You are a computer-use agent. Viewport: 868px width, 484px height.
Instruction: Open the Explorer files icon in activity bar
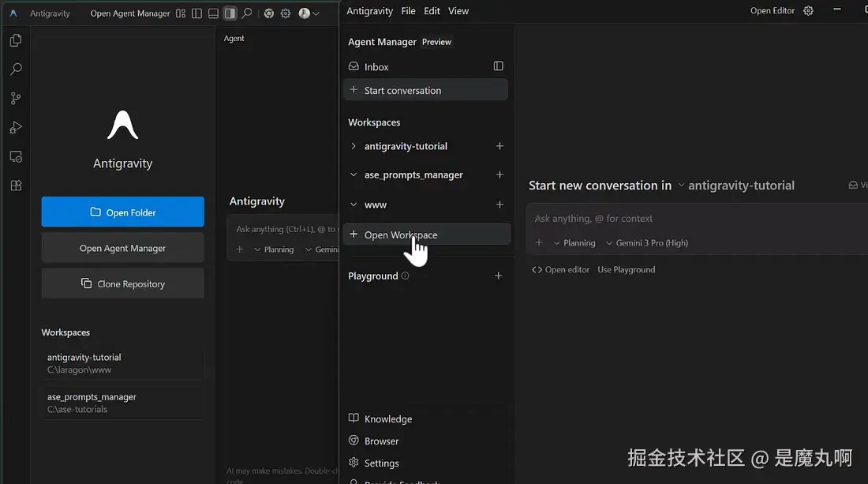16,40
